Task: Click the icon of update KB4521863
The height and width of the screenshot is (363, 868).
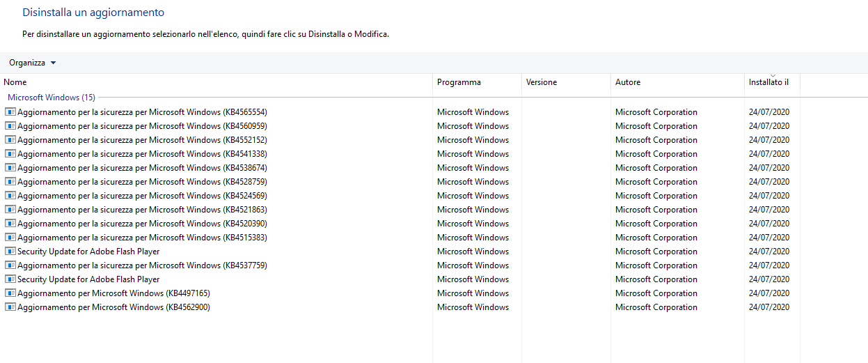Action: [x=10, y=210]
